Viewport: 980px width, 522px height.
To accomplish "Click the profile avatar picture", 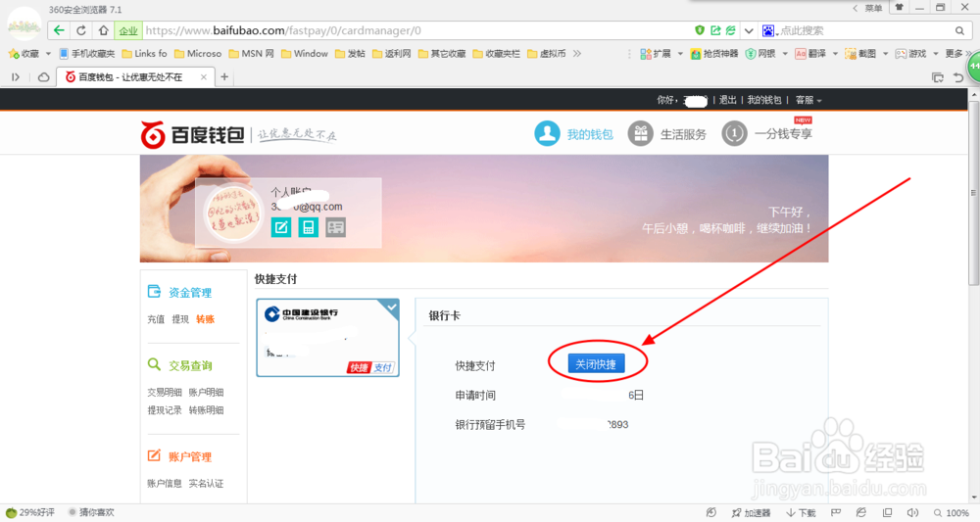I will (x=234, y=214).
